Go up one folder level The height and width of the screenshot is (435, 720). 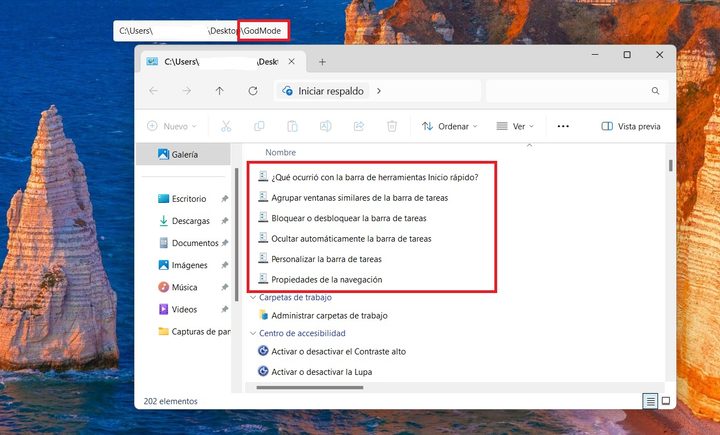click(219, 91)
